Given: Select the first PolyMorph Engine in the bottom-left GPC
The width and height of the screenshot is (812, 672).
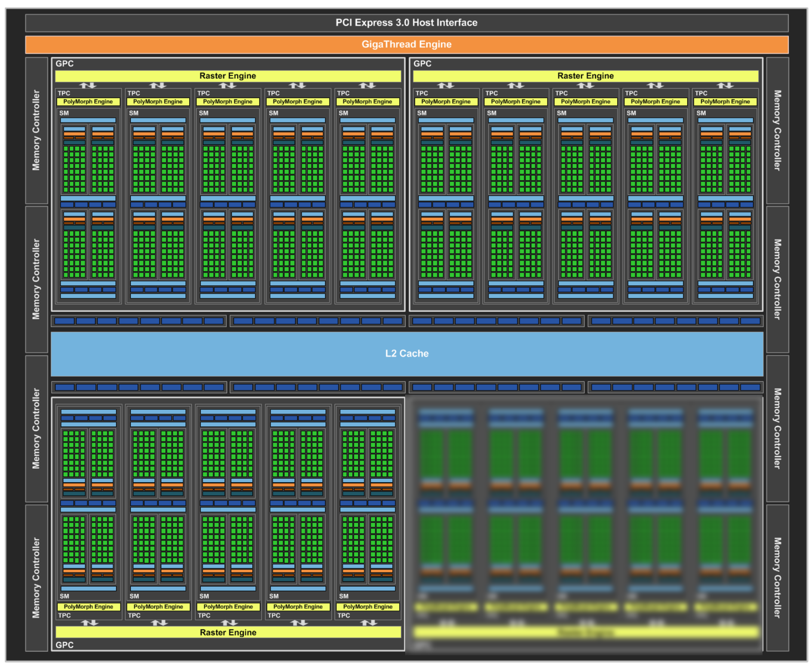Looking at the screenshot, I should (x=89, y=607).
